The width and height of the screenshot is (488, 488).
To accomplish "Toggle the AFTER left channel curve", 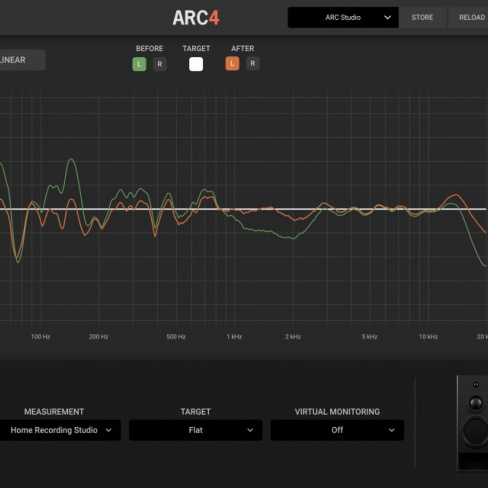I will click(232, 64).
